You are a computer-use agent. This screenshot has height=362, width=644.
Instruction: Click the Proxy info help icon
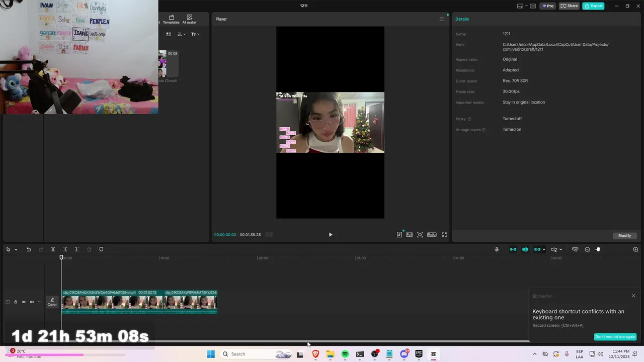pyautogui.click(x=469, y=119)
